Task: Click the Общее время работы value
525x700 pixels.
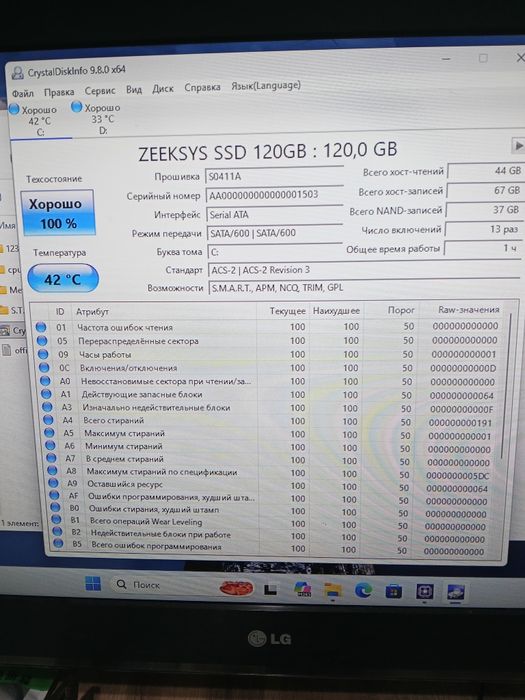Action: pyautogui.click(x=482, y=248)
